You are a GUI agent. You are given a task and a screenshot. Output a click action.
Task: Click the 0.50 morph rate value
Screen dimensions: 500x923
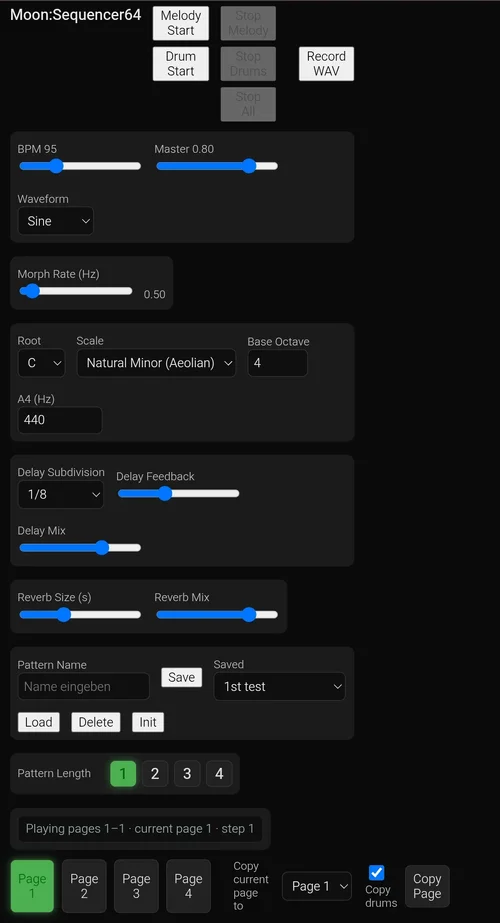(x=154, y=294)
